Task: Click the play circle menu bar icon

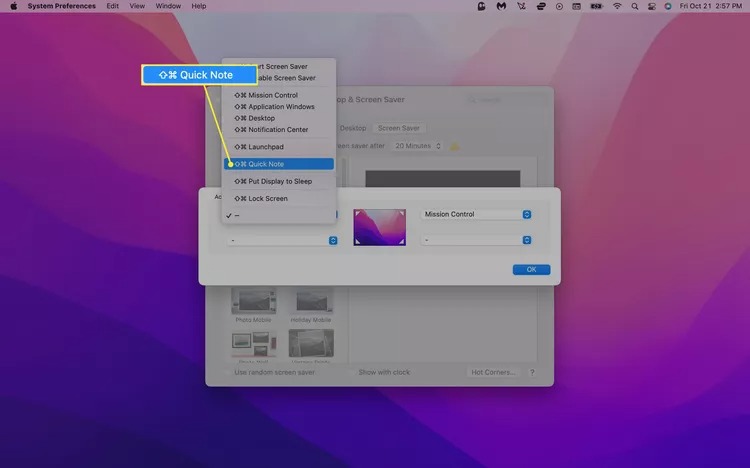Action: (x=559, y=6)
